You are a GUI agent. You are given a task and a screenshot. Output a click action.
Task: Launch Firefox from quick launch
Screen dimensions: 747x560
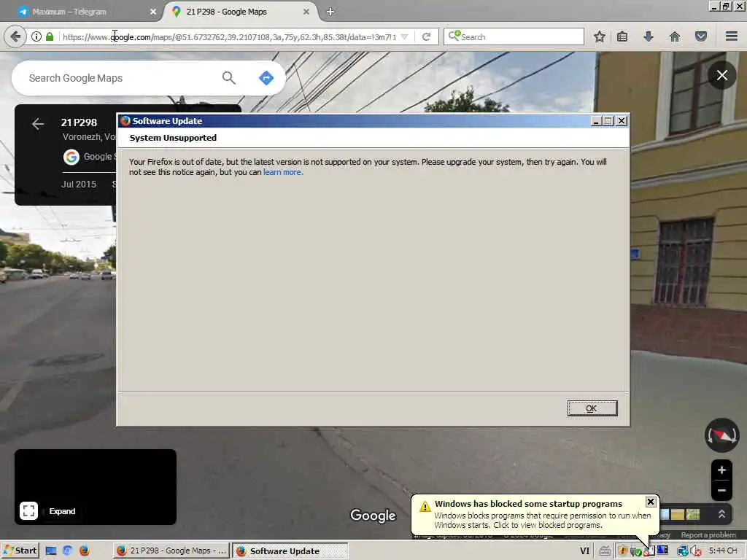pyautogui.click(x=85, y=551)
